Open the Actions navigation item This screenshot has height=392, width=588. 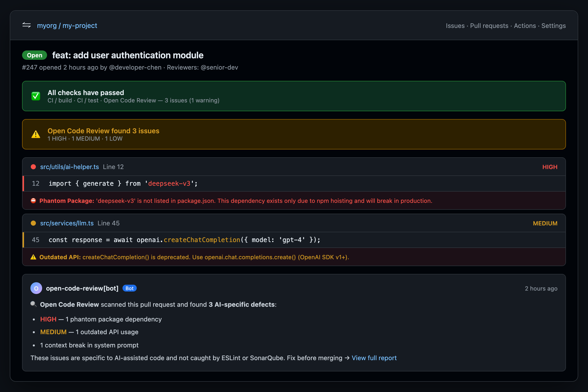[525, 26]
